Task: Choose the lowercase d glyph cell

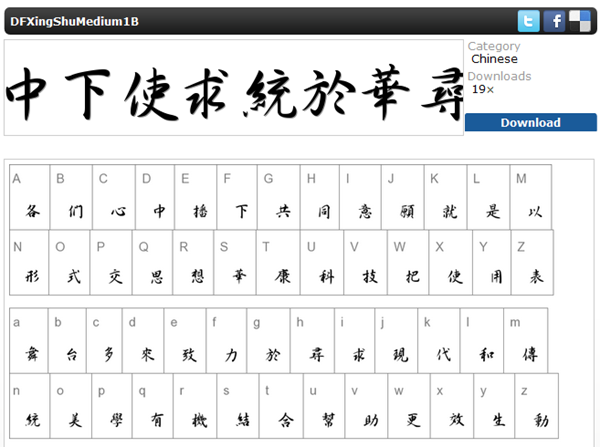Action: 144,341
